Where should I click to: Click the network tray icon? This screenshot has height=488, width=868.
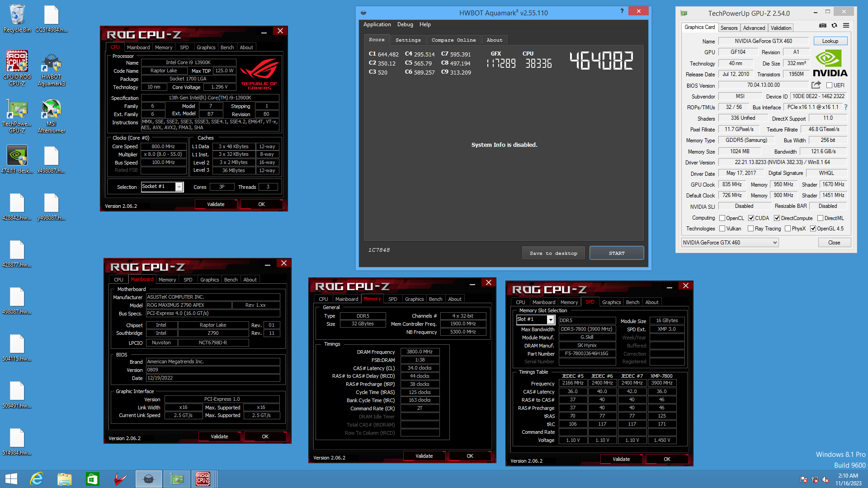coord(815,479)
